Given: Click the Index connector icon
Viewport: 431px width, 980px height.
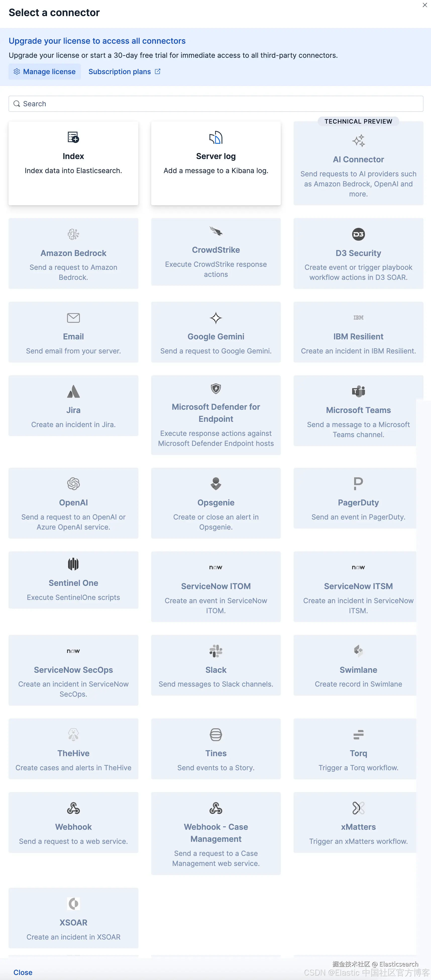Looking at the screenshot, I should 73,137.
